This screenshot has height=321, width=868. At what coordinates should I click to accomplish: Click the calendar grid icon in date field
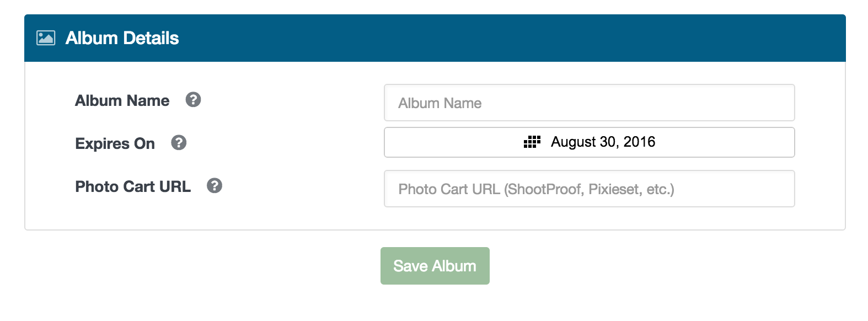click(532, 142)
